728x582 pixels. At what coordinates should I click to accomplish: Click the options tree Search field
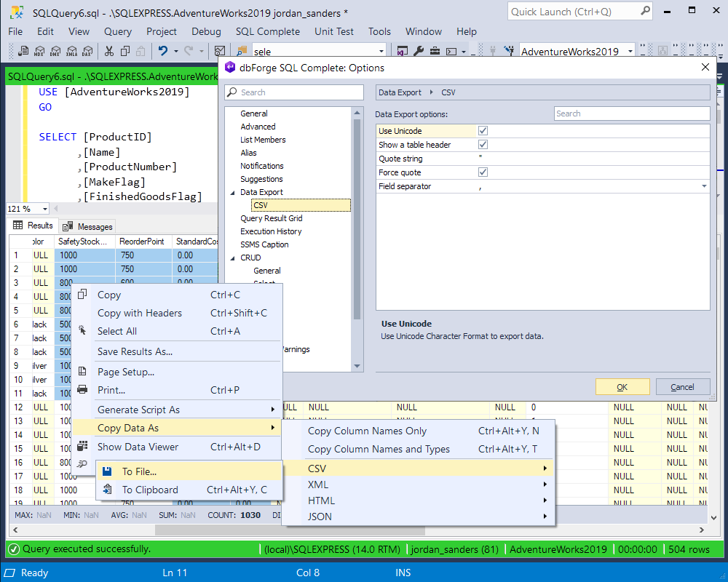click(294, 92)
